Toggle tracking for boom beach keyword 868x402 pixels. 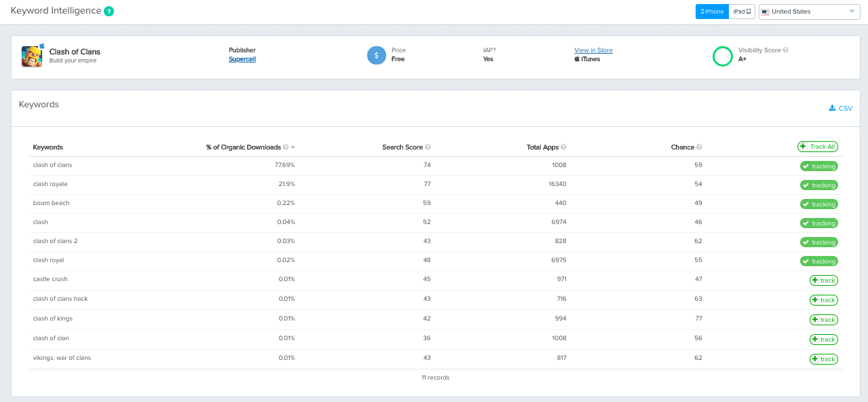(x=818, y=204)
